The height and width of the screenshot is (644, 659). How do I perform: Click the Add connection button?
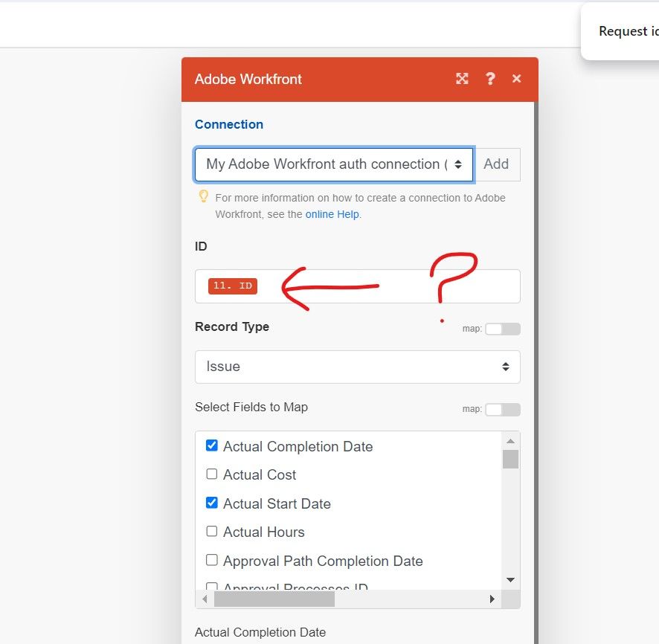click(x=496, y=164)
